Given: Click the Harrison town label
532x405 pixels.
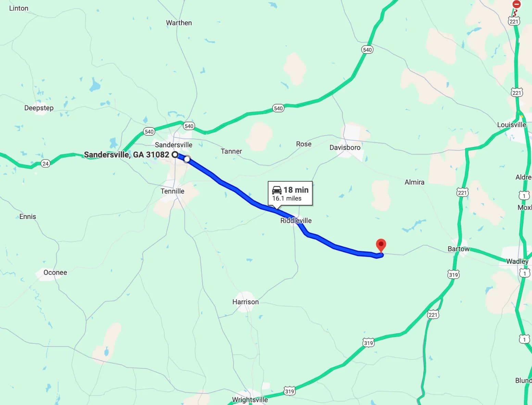Looking at the screenshot, I should [245, 302].
